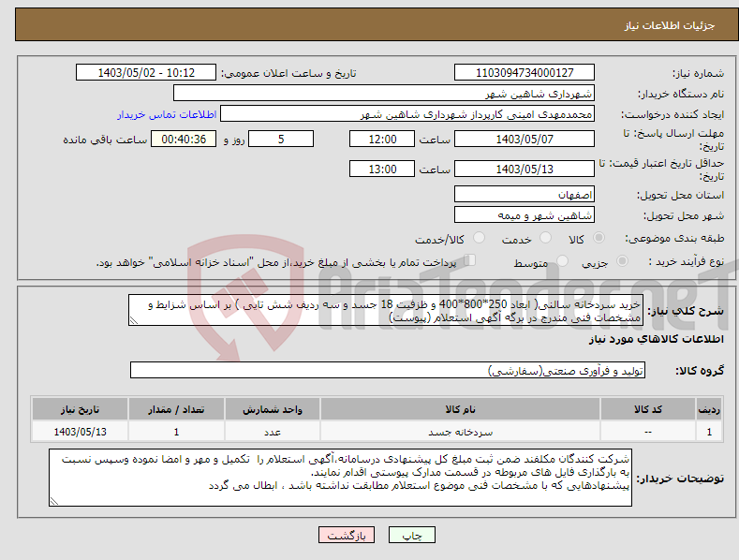
Task: Click the عدد unit cell
Action: click(x=273, y=432)
